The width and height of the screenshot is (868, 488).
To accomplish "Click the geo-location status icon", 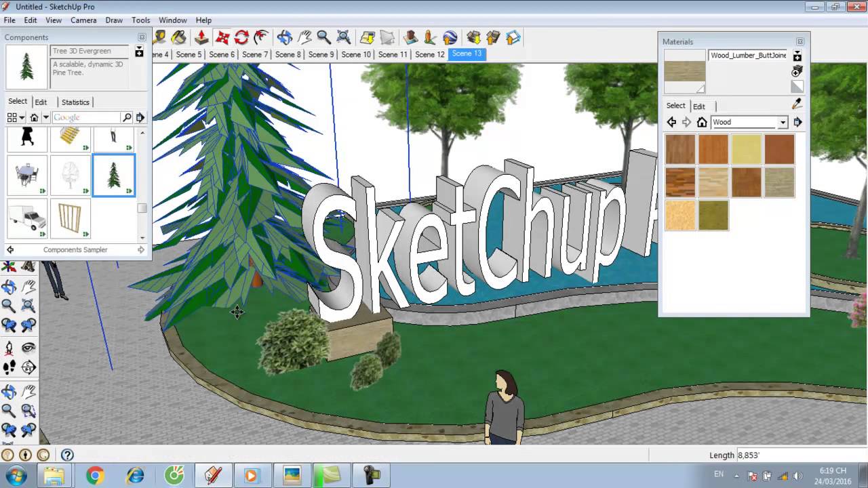I will tap(7, 455).
